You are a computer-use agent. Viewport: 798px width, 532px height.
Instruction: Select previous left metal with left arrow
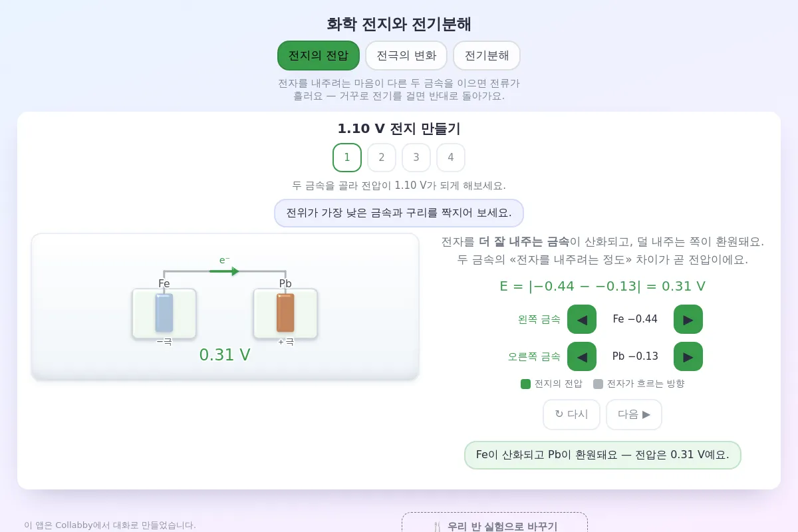[x=582, y=319]
